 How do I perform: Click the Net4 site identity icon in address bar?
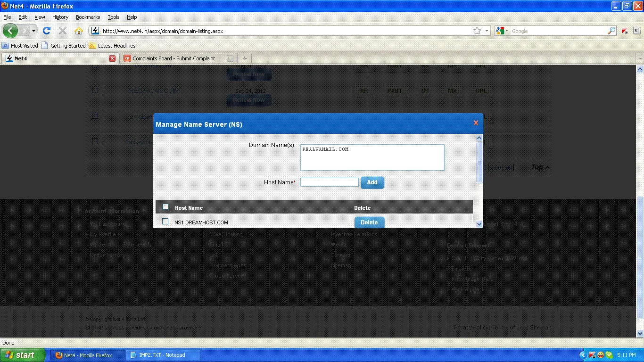(x=95, y=31)
